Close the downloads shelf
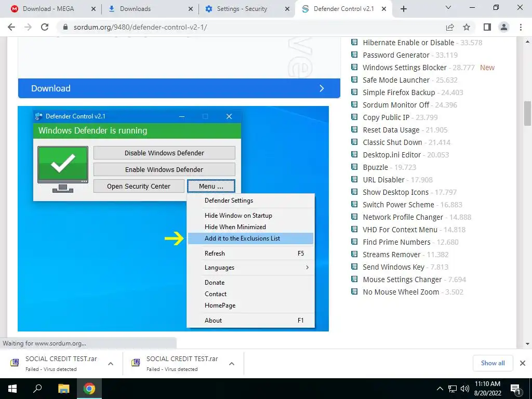Screen dimensions: 532x399 (x=523, y=363)
